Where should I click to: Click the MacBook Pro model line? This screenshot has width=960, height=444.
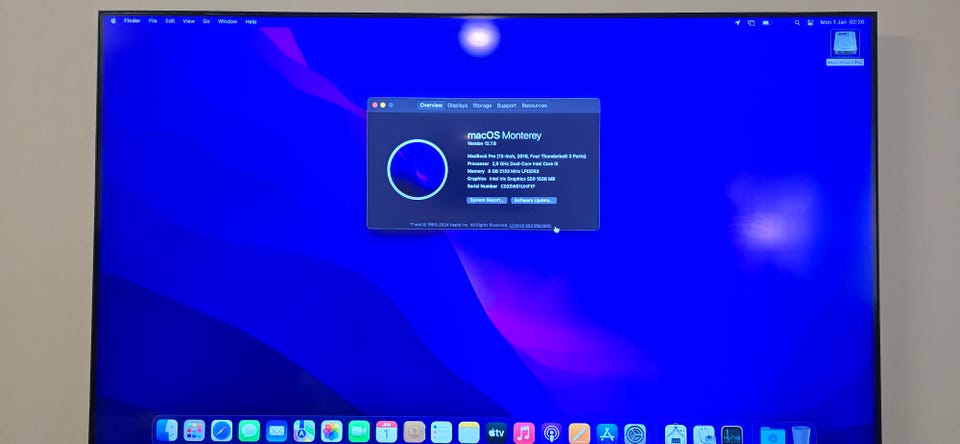point(527,156)
